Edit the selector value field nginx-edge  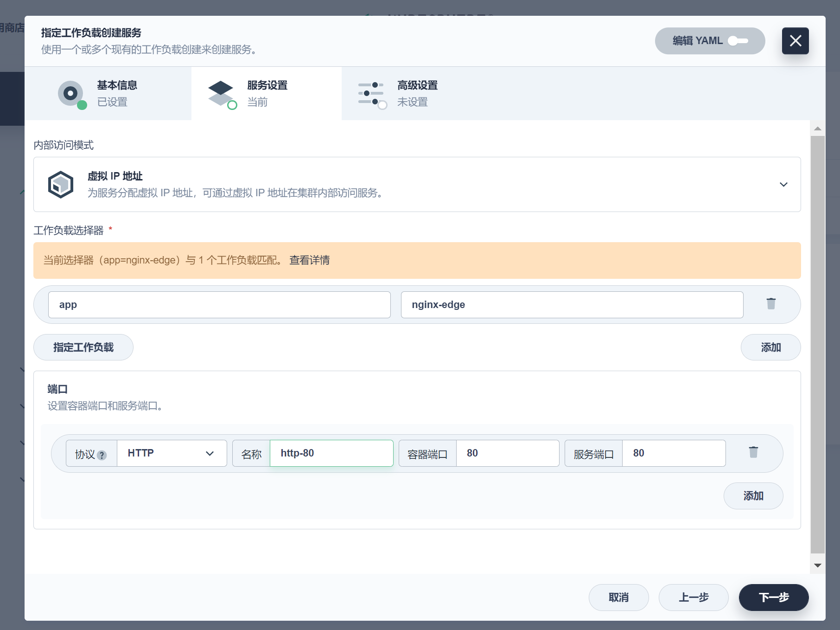coord(572,305)
